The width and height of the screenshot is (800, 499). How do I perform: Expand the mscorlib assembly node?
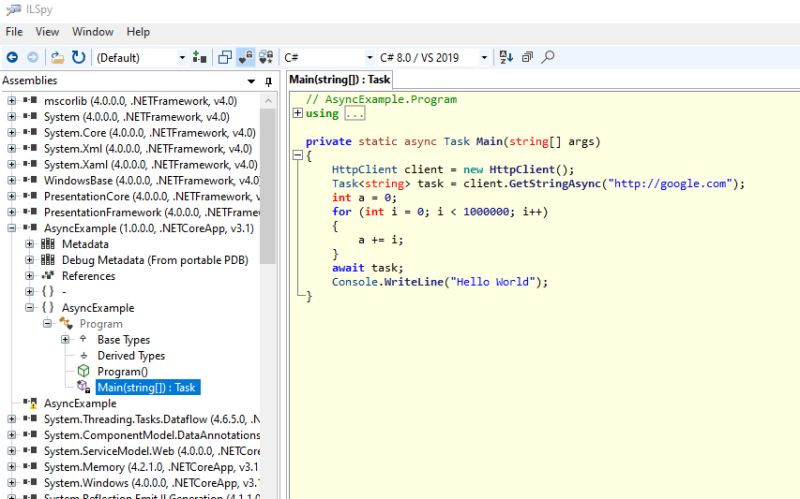11,101
